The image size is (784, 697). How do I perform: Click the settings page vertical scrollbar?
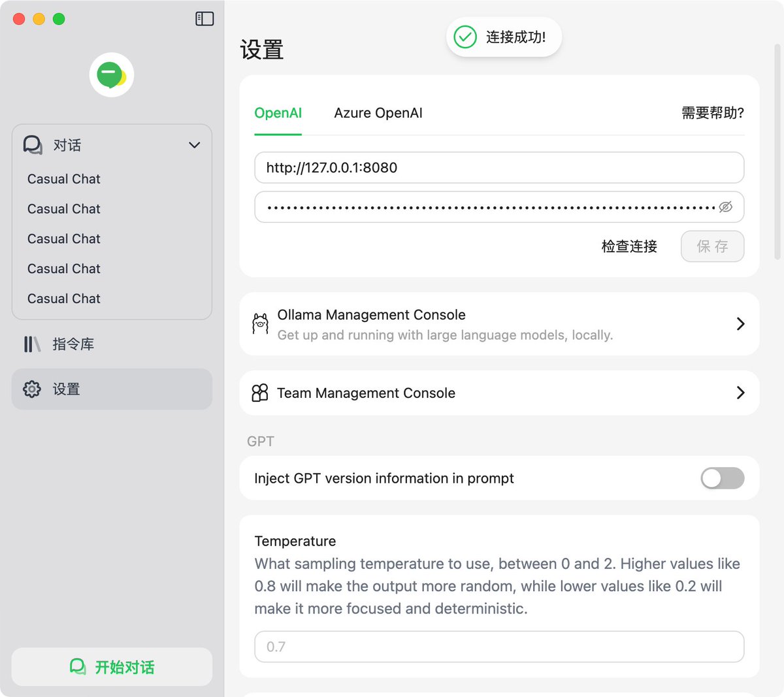pyautogui.click(x=777, y=152)
